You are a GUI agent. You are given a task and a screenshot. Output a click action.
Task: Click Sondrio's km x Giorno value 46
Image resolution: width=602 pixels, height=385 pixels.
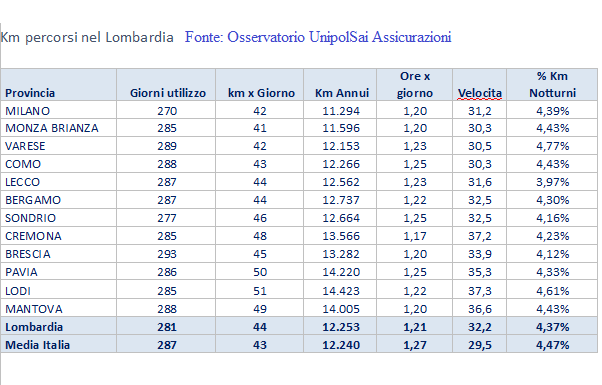pyautogui.click(x=260, y=218)
